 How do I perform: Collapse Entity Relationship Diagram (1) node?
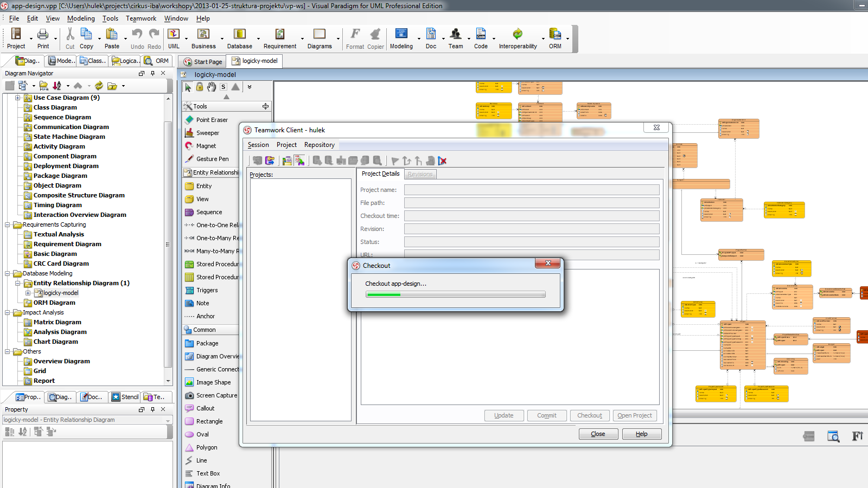[x=17, y=283]
